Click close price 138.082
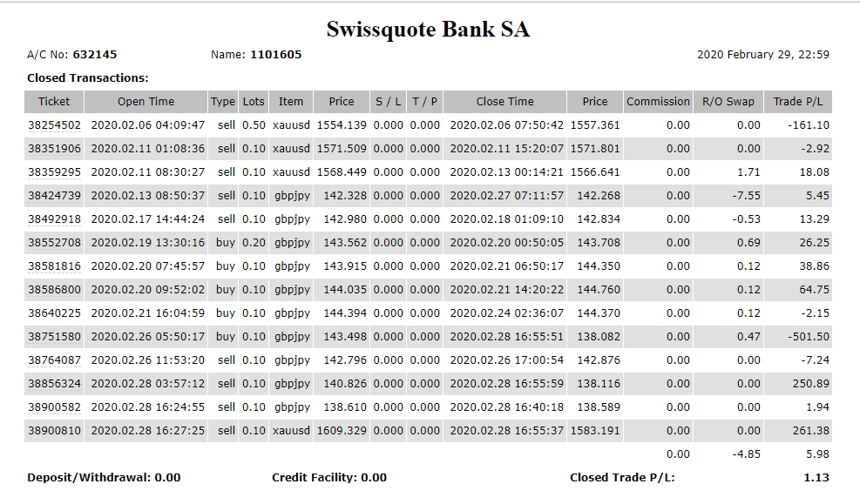 click(x=599, y=337)
